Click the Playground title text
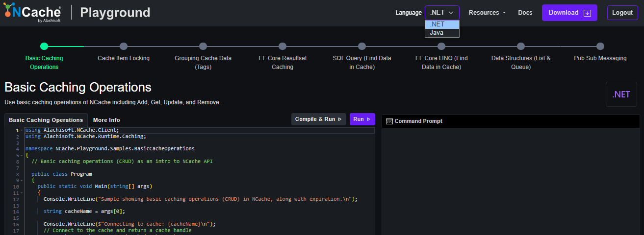The image size is (644, 235). [115, 13]
